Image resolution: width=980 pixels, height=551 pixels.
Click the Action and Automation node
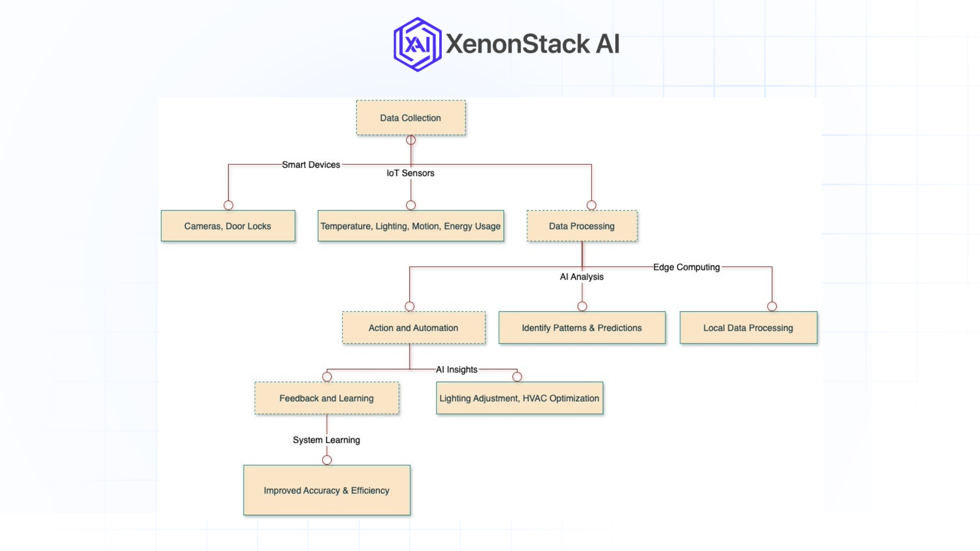coord(413,328)
